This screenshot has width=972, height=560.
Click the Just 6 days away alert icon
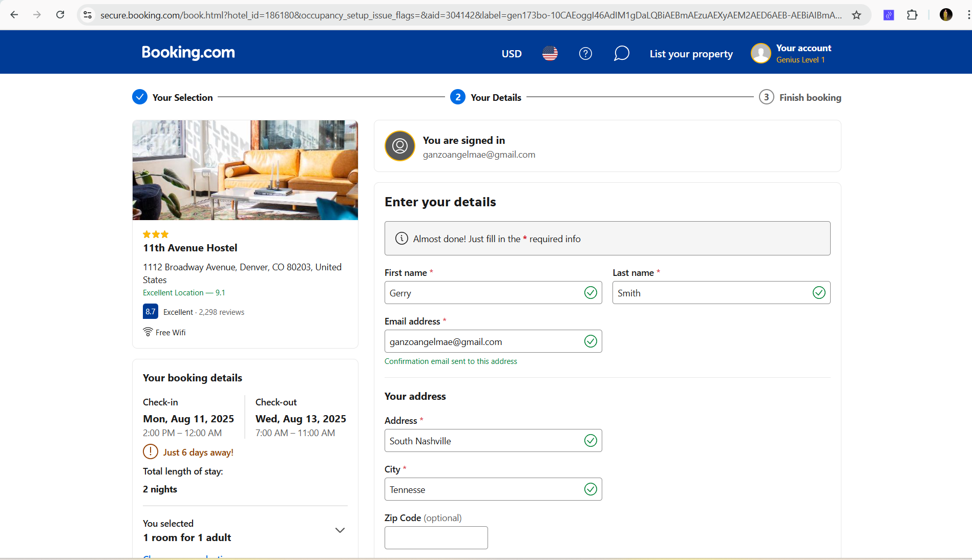tap(151, 451)
